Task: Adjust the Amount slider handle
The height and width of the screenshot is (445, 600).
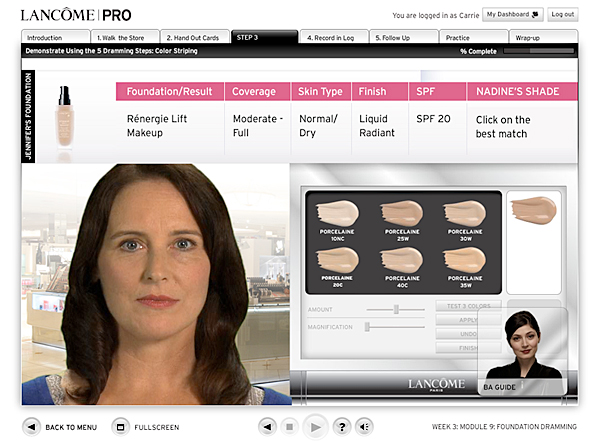Action: coord(396,309)
